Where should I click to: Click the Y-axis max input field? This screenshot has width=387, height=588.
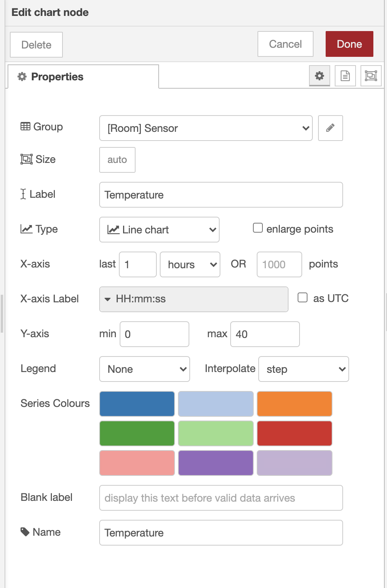(265, 334)
